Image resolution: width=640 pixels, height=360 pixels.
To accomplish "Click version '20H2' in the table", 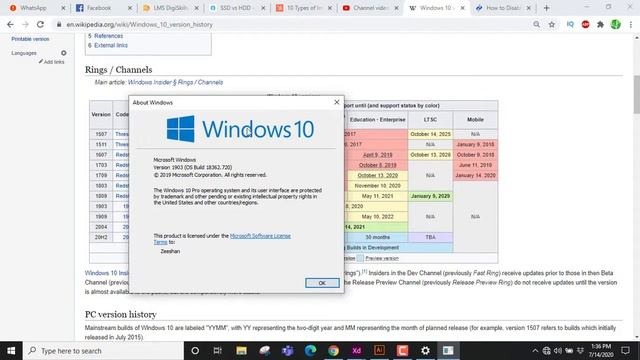I will point(101,237).
